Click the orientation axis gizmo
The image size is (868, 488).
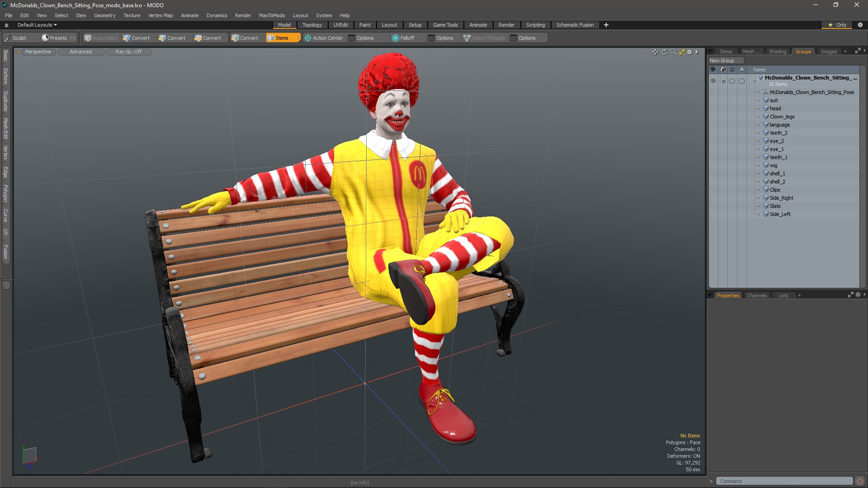pyautogui.click(x=29, y=455)
